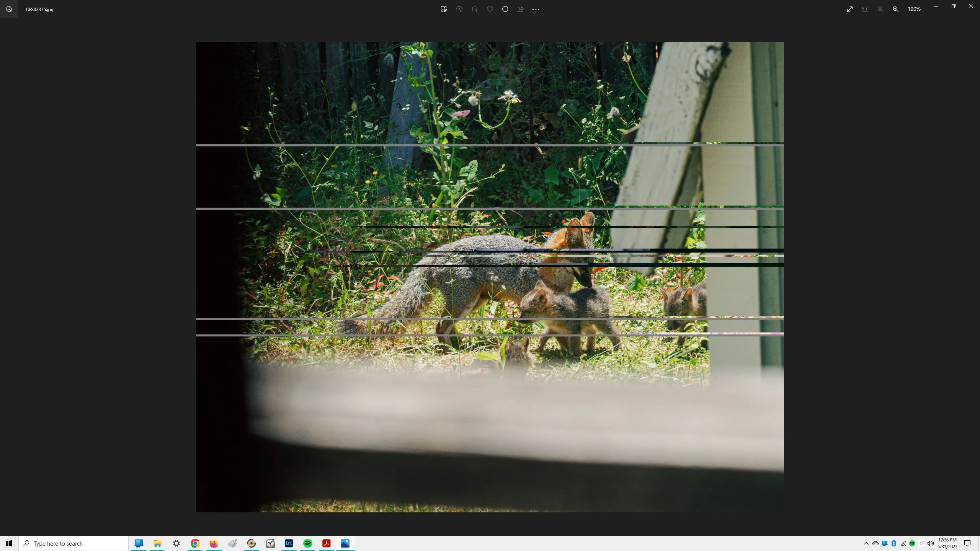Delete the photo with the trash icon
Image resolution: width=980 pixels, height=551 pixels.
[475, 9]
